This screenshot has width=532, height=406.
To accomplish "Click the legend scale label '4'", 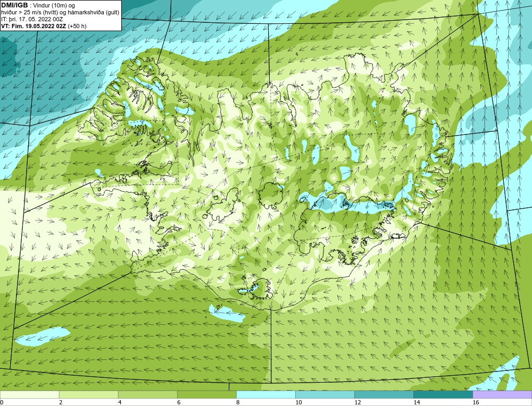I will click(x=120, y=402).
